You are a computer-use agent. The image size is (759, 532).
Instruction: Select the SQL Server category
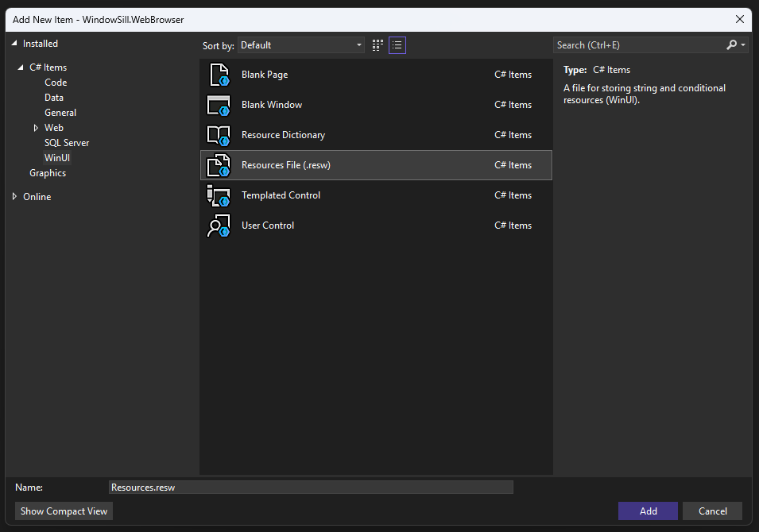coord(67,143)
